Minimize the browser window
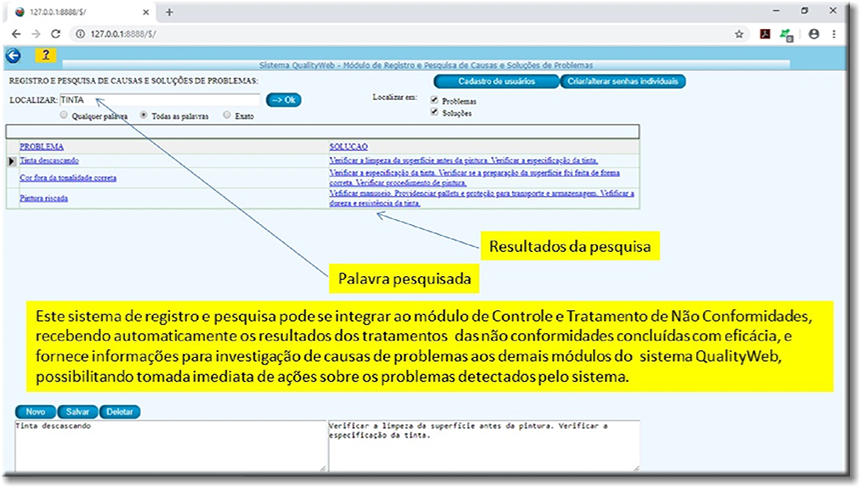This screenshot has width=864, height=490. 776,11
